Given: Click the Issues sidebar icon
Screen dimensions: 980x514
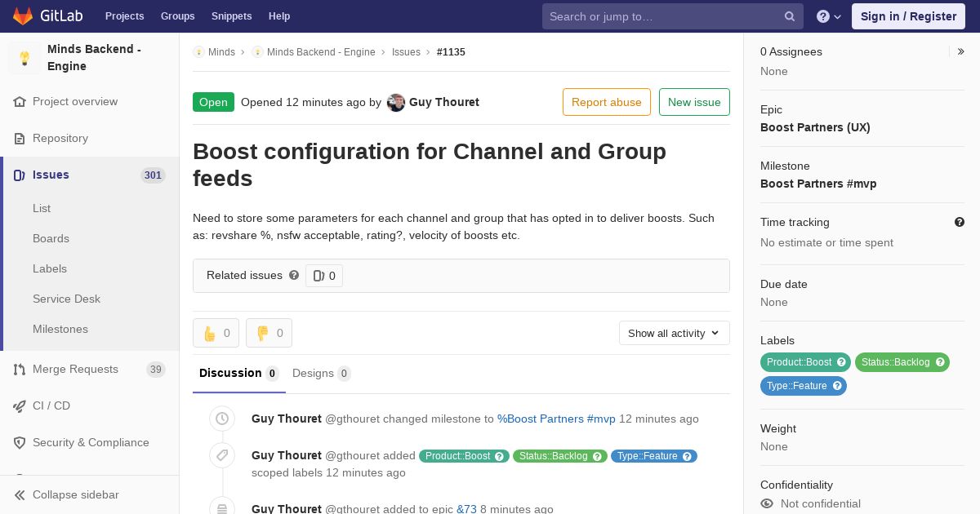Looking at the screenshot, I should (20, 175).
